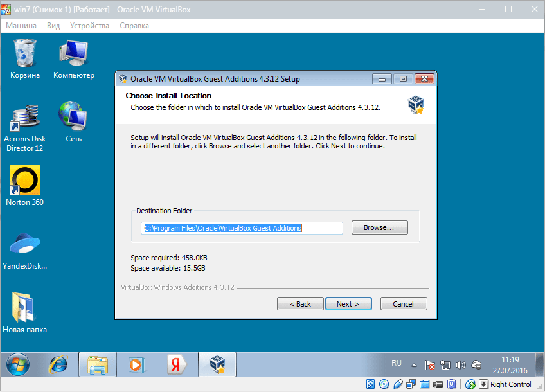Click VirtualBox USB devices indicator

tap(398, 384)
